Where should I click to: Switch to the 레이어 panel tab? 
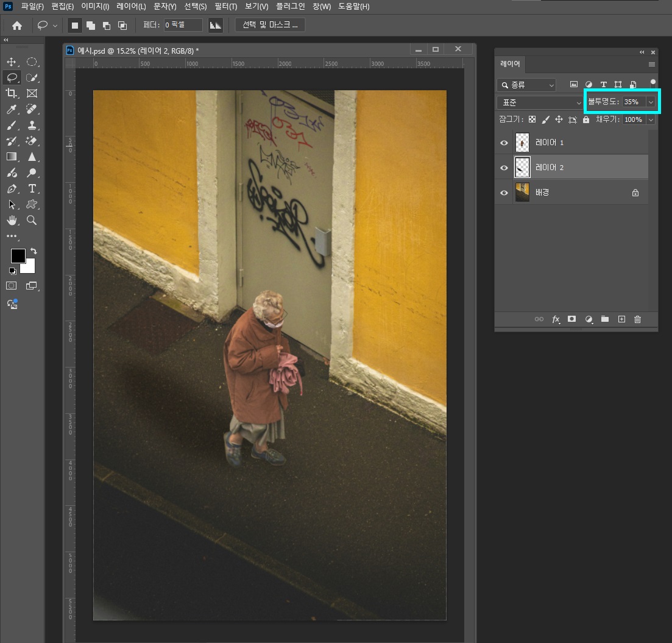coord(510,64)
